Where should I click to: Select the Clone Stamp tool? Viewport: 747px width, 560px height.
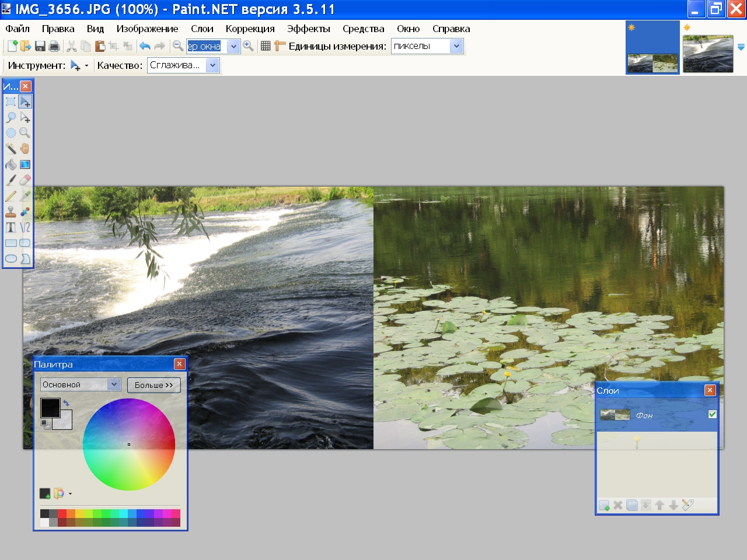[x=11, y=212]
